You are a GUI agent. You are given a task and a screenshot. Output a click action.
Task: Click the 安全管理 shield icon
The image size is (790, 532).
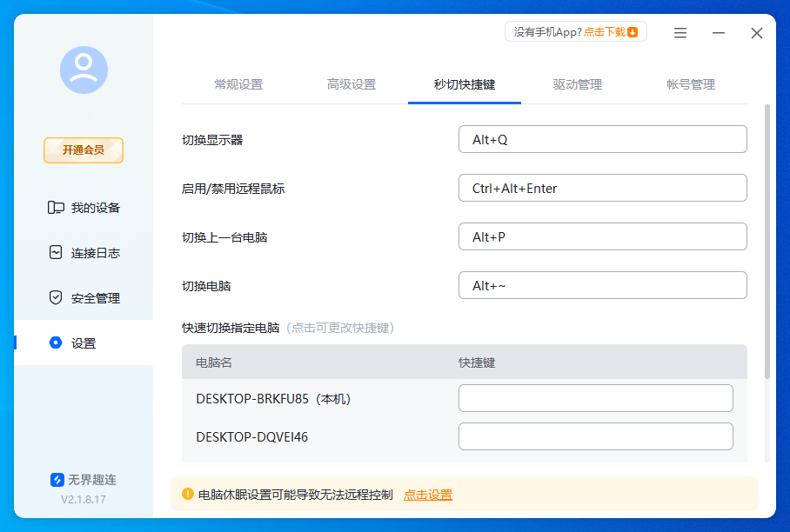pos(53,297)
